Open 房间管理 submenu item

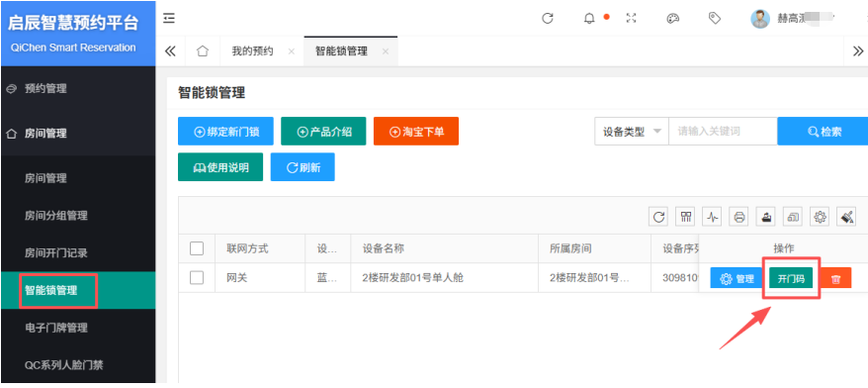(x=78, y=178)
